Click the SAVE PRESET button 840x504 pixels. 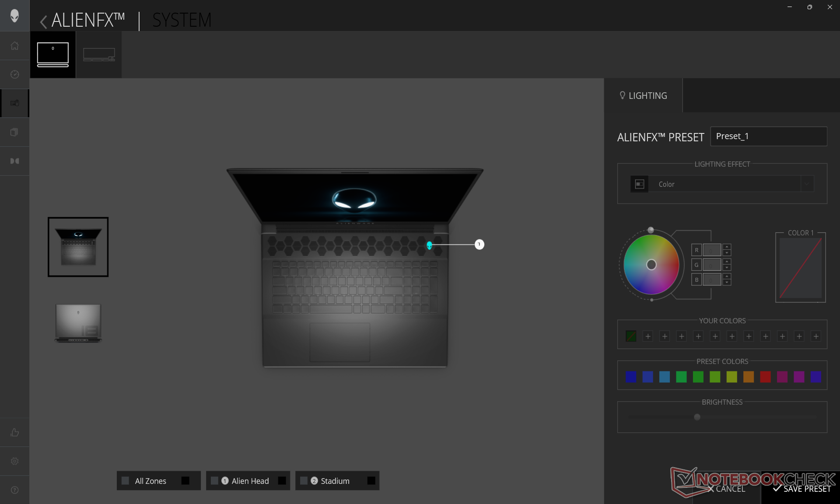click(x=801, y=489)
